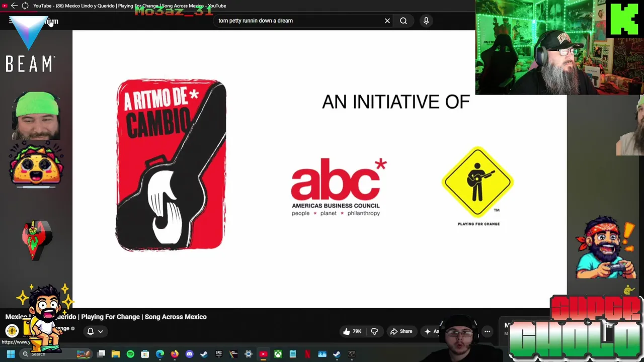The height and width of the screenshot is (362, 644).
Task: Open the Playing For Change channel avatar
Action: pyautogui.click(x=12, y=330)
